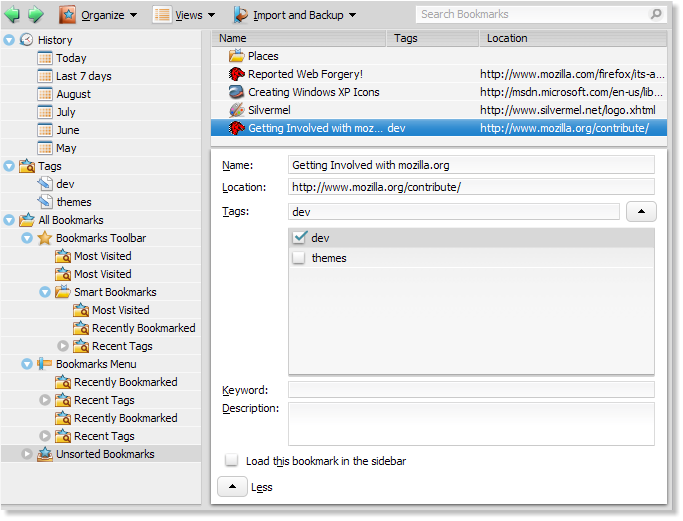Expand Recent Tags under Smart Bookmarks
The height and width of the screenshot is (521, 683).
tap(63, 346)
